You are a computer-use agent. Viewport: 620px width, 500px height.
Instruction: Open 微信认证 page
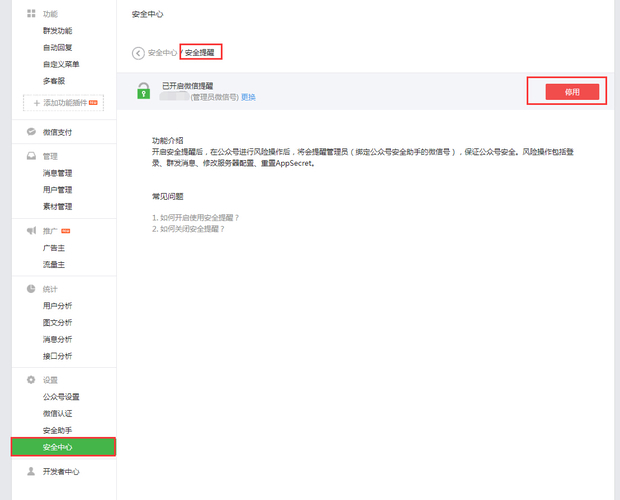click(57, 413)
